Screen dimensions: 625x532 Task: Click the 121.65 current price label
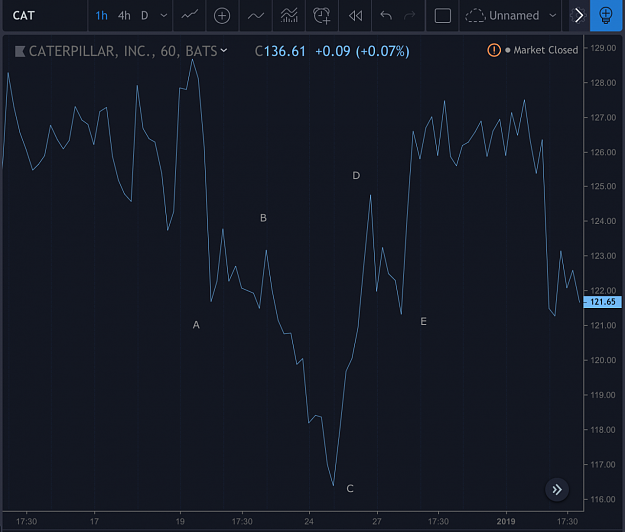[602, 302]
